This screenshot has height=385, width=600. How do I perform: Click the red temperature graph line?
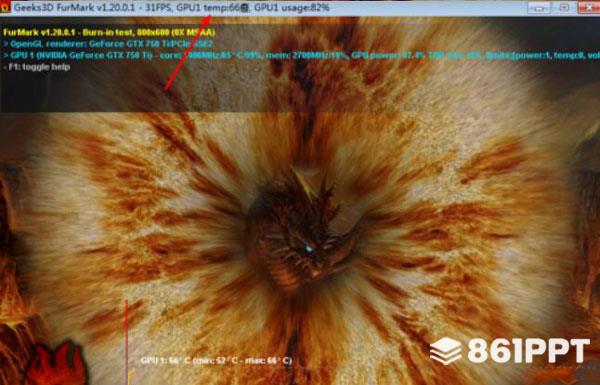tap(126, 342)
